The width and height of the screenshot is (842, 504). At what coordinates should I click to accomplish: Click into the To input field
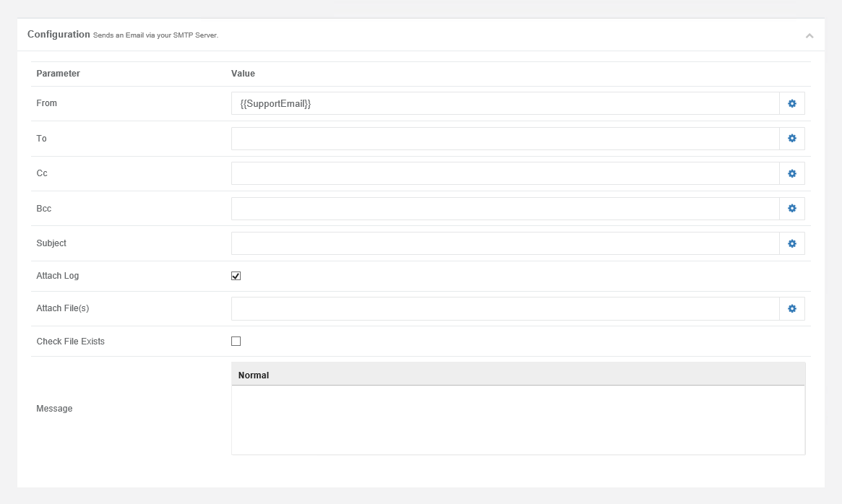coord(505,139)
